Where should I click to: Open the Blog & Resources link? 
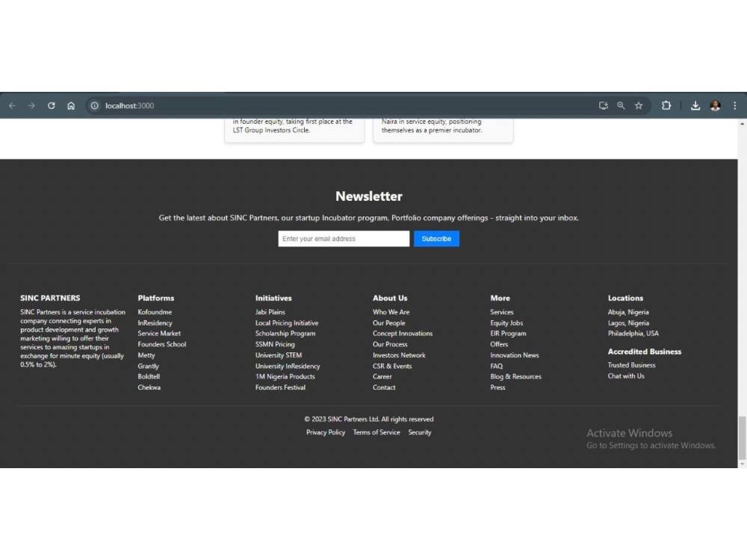516,376
